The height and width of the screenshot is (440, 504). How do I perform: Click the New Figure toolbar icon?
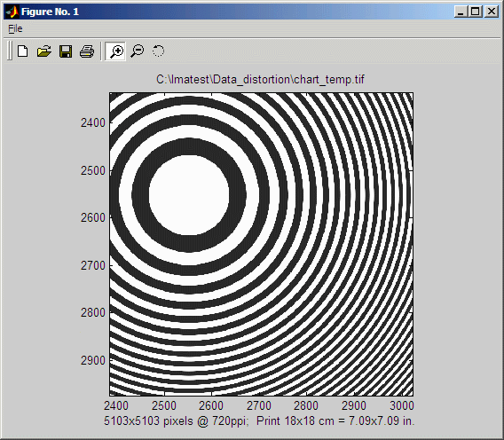[23, 51]
